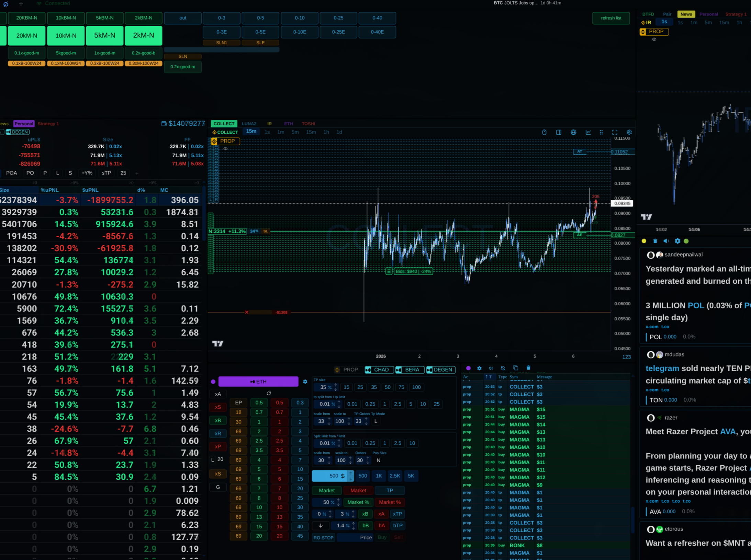Toggle the DEGEN account in order panel
This screenshot has height=560, width=751.
(x=440, y=369)
